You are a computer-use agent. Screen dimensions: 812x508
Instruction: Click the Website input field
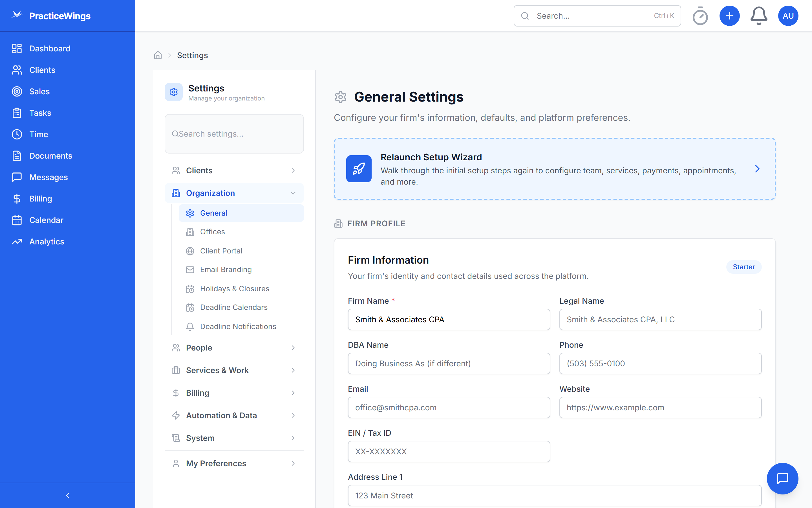pyautogui.click(x=660, y=408)
